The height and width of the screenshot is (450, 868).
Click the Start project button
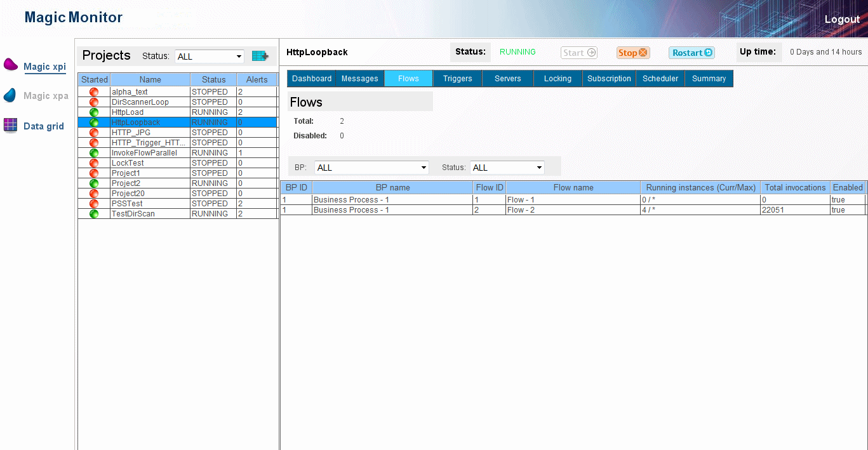coord(579,53)
